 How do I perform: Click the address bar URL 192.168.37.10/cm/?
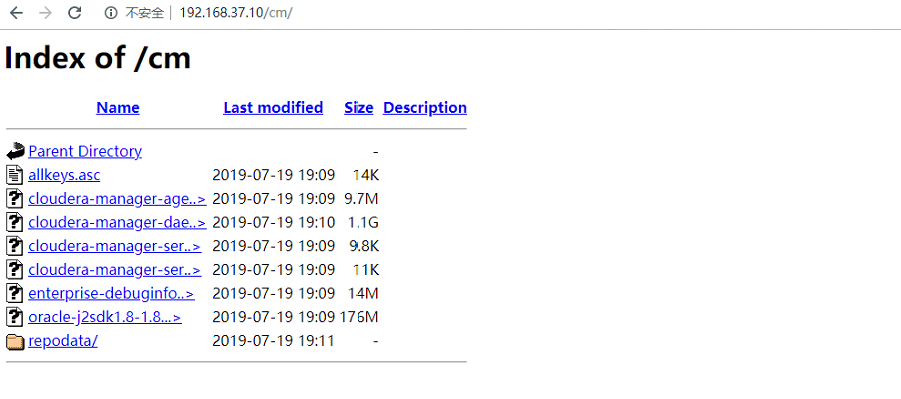[x=236, y=13]
